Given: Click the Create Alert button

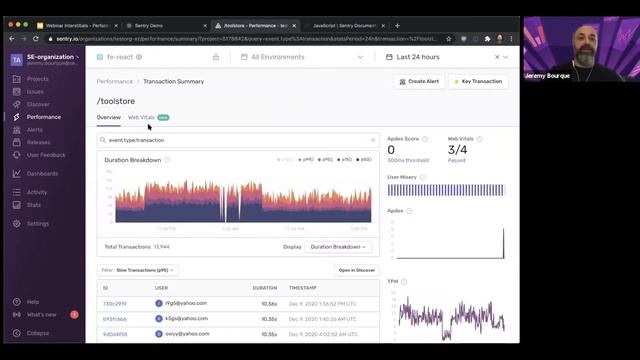Looking at the screenshot, I should point(419,82).
